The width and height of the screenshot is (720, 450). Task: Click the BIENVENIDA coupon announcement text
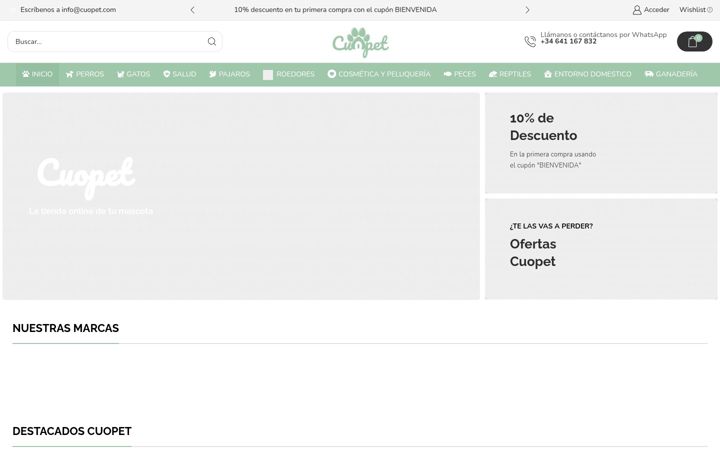point(335,10)
